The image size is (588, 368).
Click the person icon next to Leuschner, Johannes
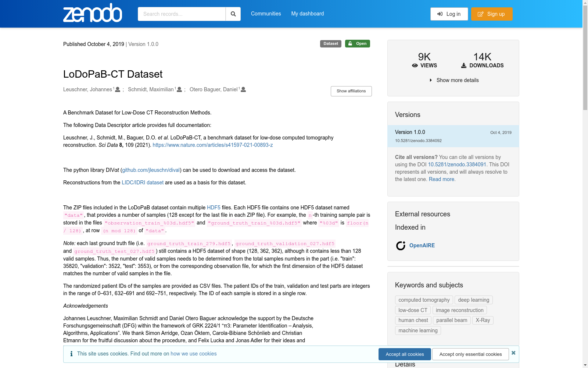pos(118,89)
